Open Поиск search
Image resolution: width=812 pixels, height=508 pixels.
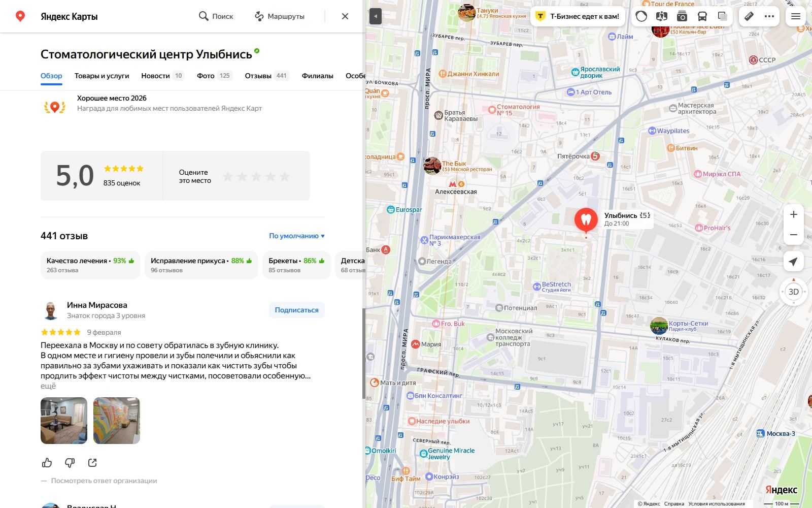tap(216, 16)
